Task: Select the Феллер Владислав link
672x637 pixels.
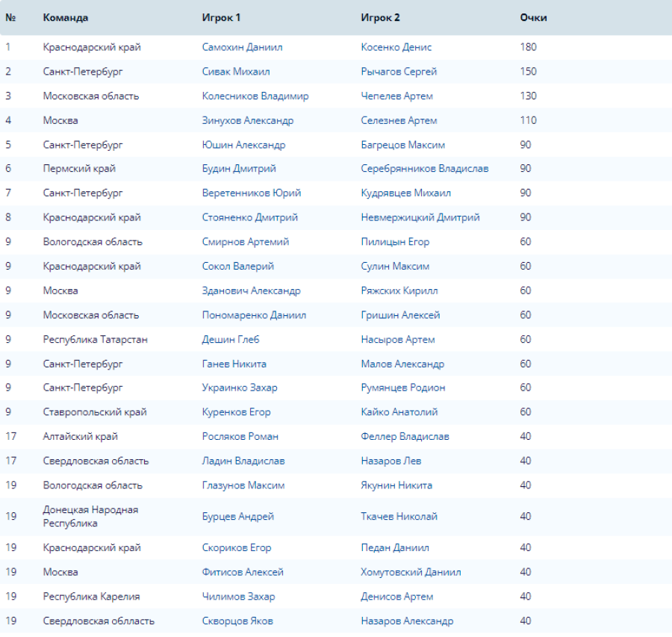Action: [405, 436]
